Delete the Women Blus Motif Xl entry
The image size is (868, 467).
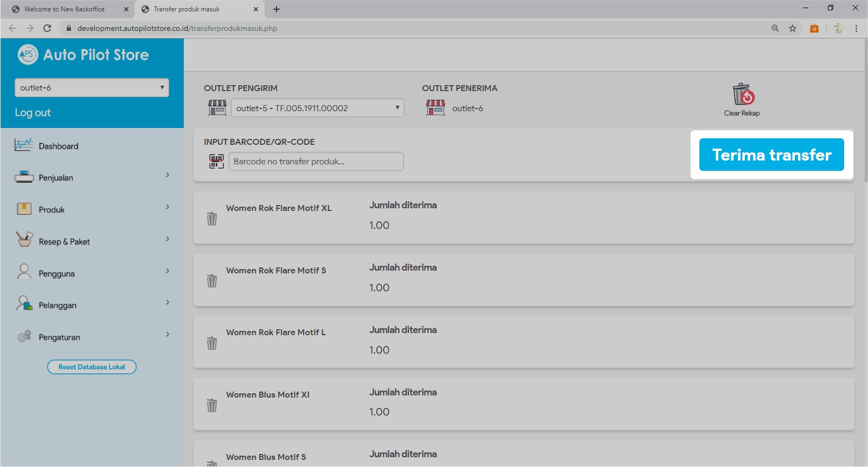(212, 405)
